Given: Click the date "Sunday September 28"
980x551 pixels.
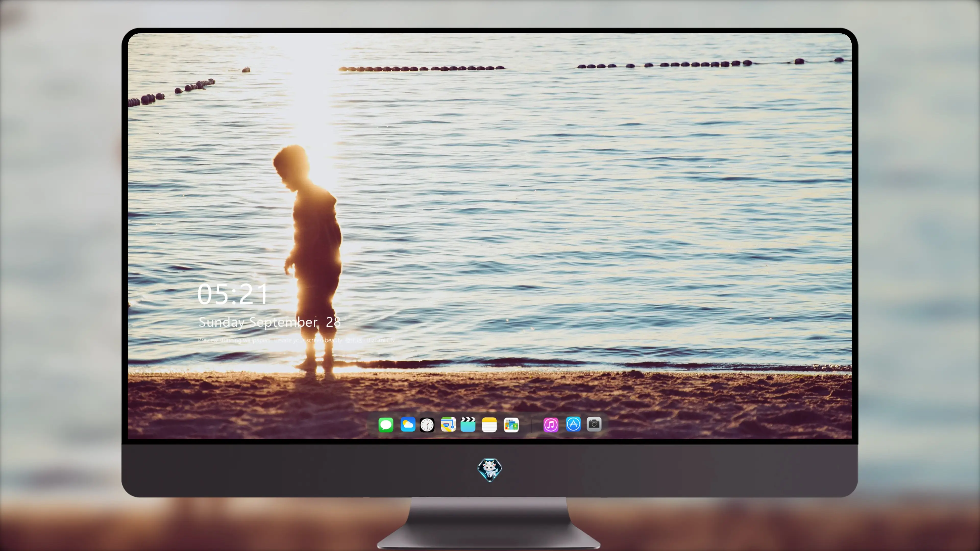Looking at the screenshot, I should point(269,322).
